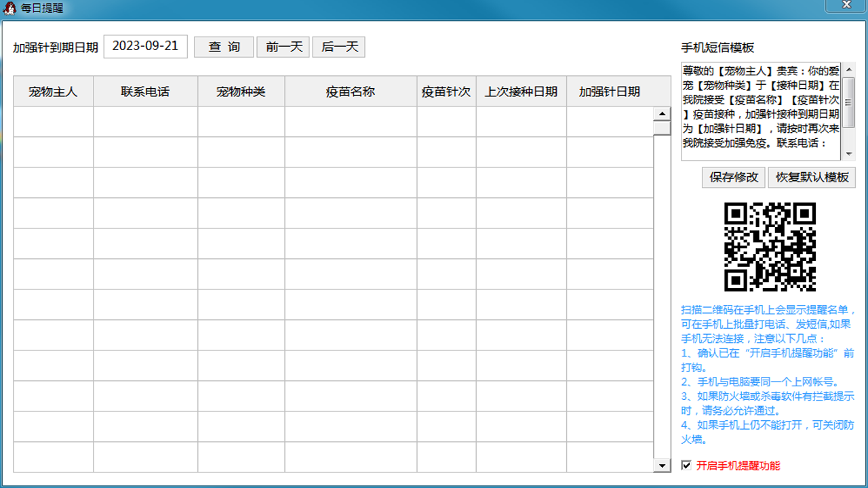Click 恢复默认模板 to restore default template
This screenshot has height=488, width=868.
coord(812,177)
